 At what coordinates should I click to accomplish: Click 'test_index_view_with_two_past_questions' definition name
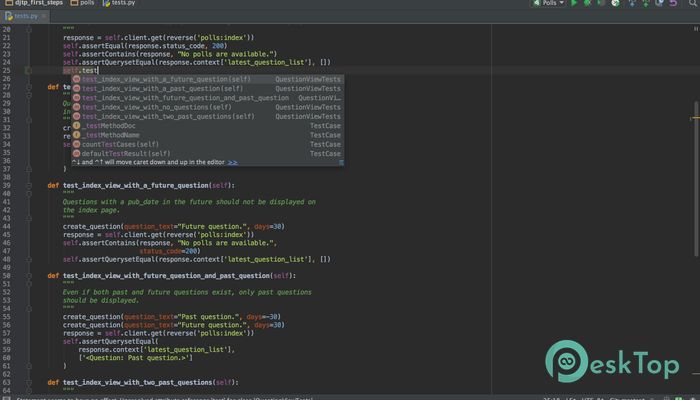tap(138, 383)
